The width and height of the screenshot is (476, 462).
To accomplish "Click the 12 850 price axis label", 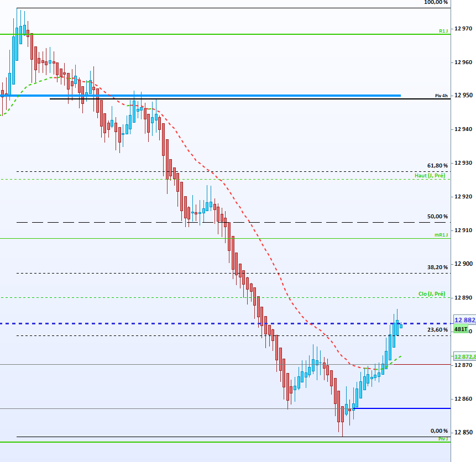I will click(x=463, y=432).
